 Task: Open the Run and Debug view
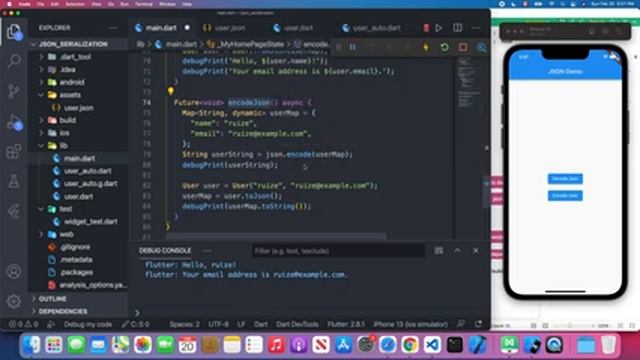tap(14, 121)
